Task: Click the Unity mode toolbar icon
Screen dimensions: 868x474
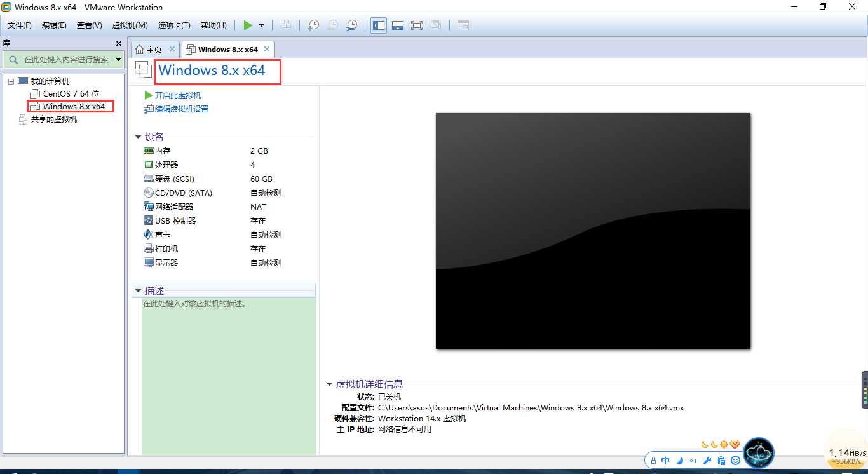Action: coord(436,25)
